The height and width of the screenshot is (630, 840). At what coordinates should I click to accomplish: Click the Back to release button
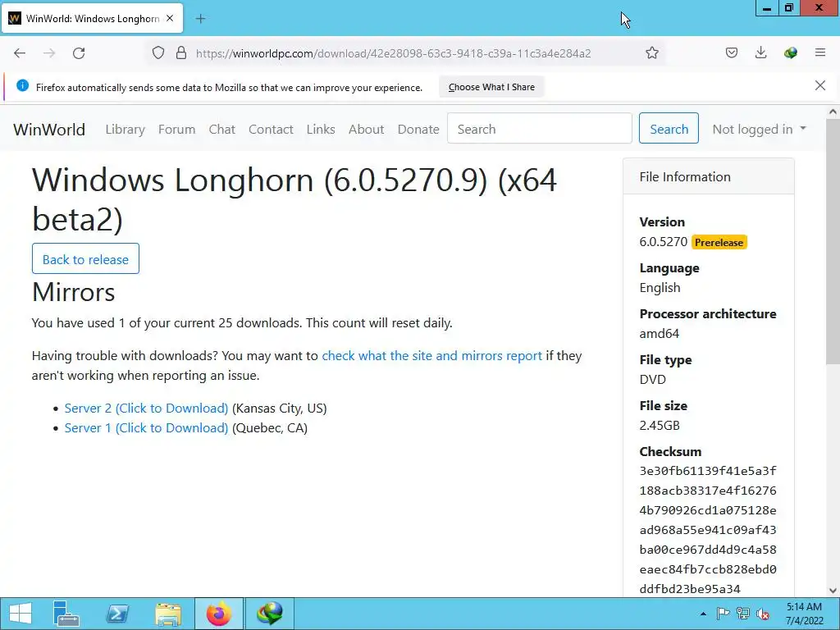(x=85, y=258)
